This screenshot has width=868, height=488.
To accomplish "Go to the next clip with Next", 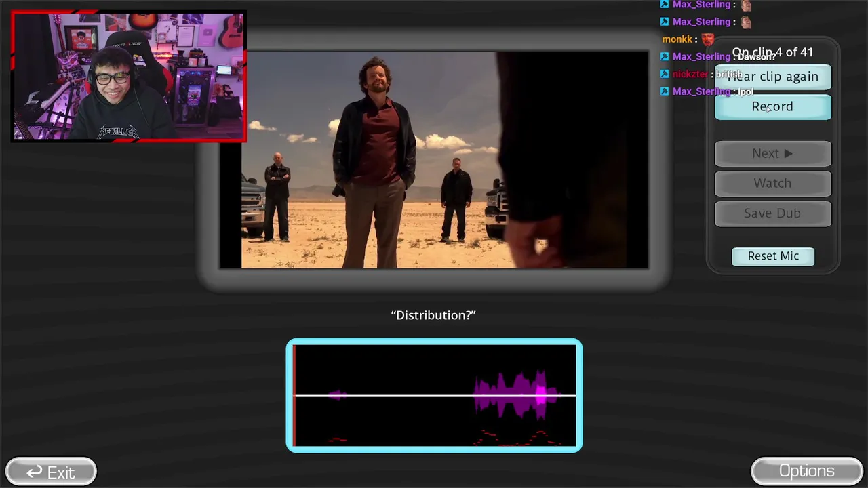I will 773,154.
